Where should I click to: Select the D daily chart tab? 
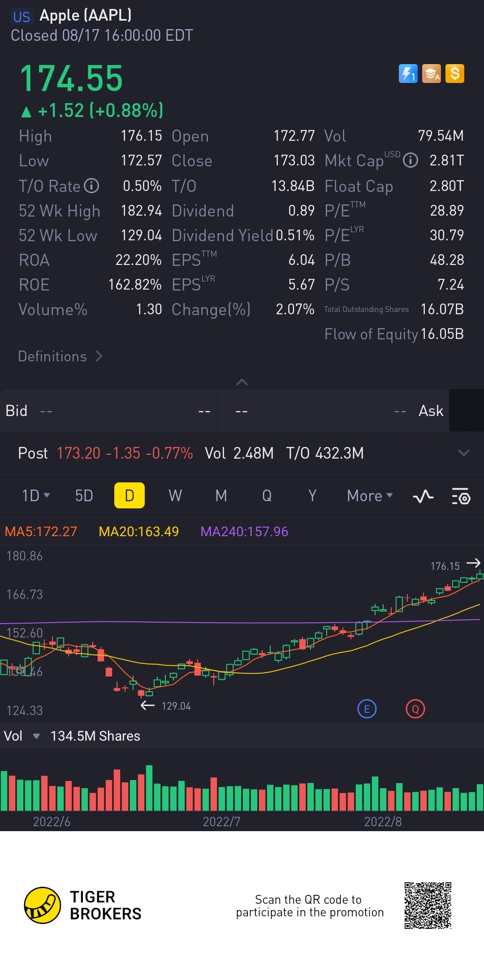[130, 495]
